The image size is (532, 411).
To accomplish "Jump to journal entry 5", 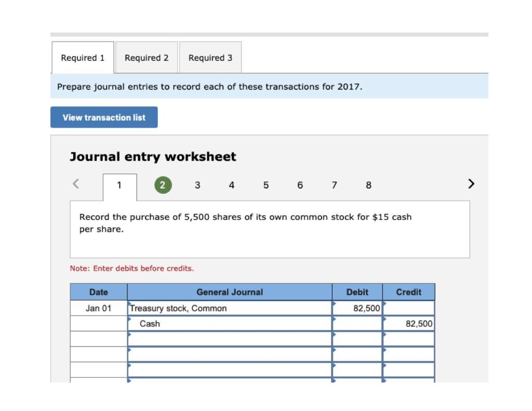I will coord(265,185).
